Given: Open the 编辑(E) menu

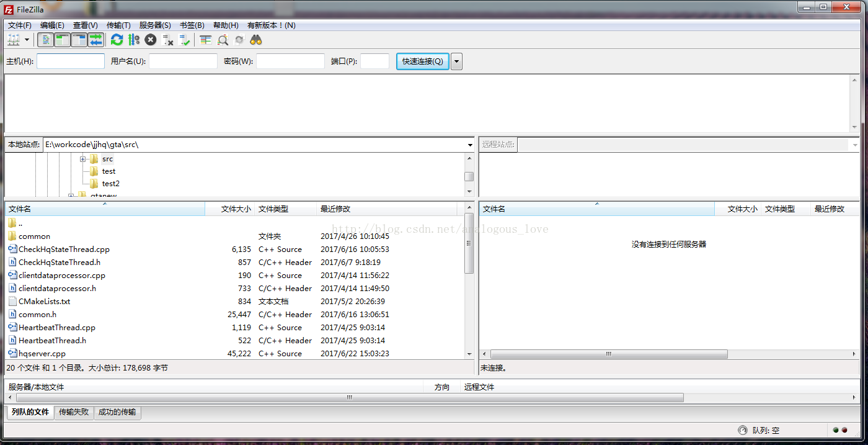Looking at the screenshot, I should click(x=52, y=25).
